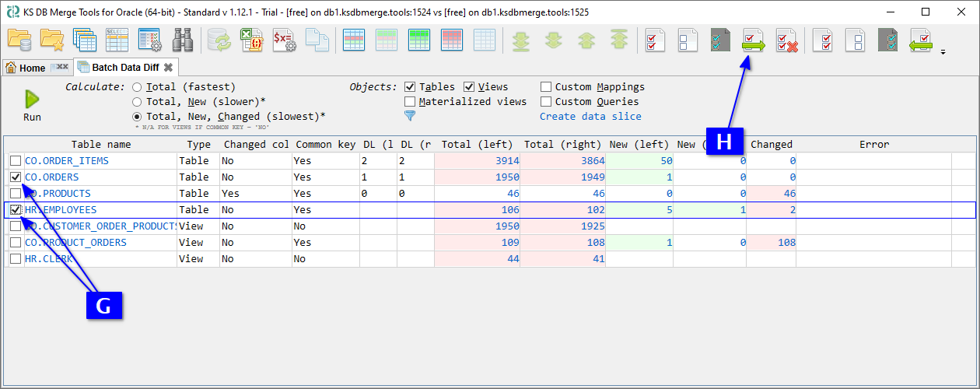Open the 'Create data slice' link
Viewport: 980px width, 389px height.
(x=590, y=117)
